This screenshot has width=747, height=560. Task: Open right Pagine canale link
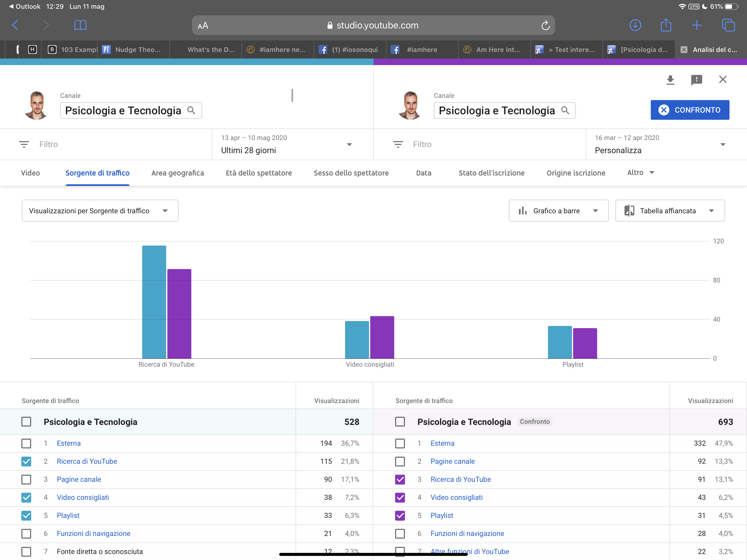453,461
